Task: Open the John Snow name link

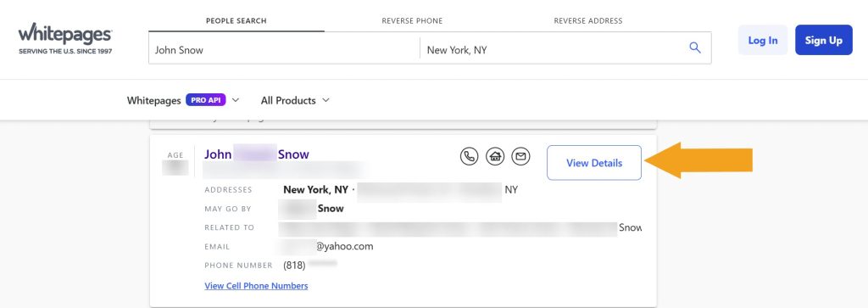Action: [256, 154]
